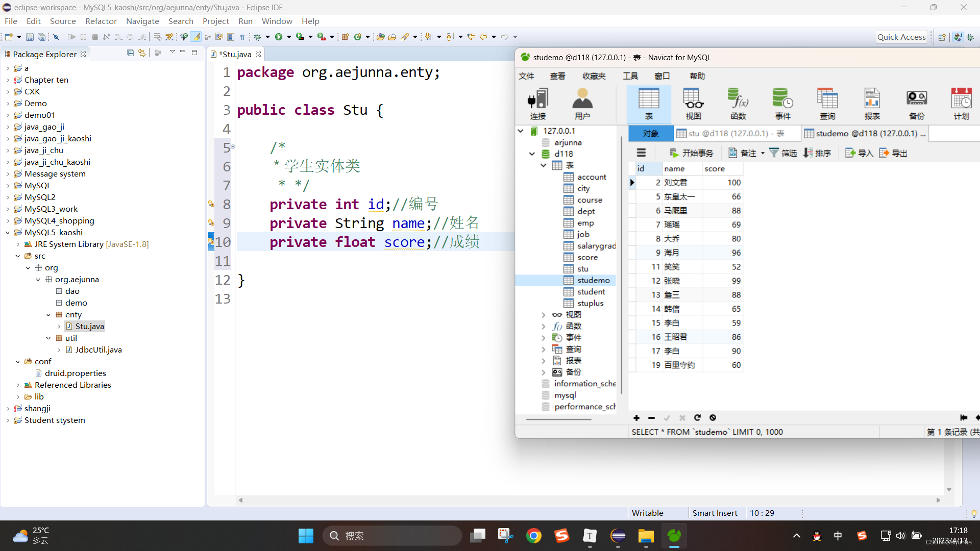Expand the 视图 node in Navicat tree

coord(544,315)
